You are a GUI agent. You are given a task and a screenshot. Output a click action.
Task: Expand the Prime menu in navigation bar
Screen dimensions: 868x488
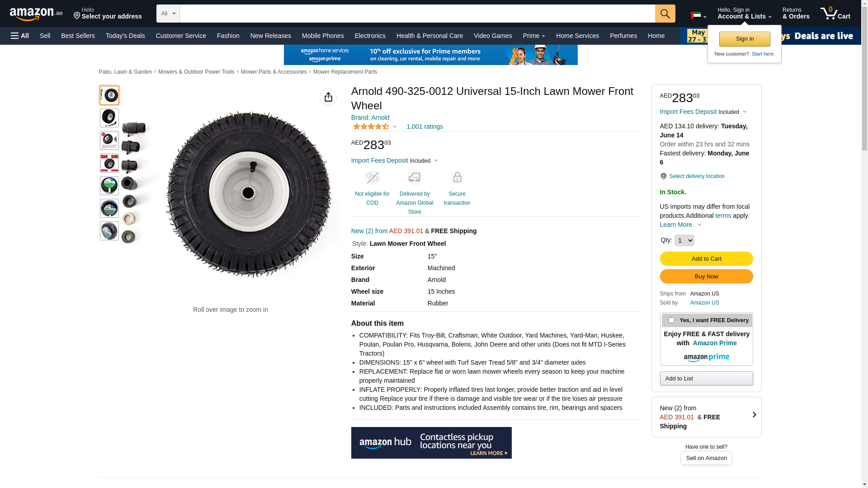click(x=533, y=36)
